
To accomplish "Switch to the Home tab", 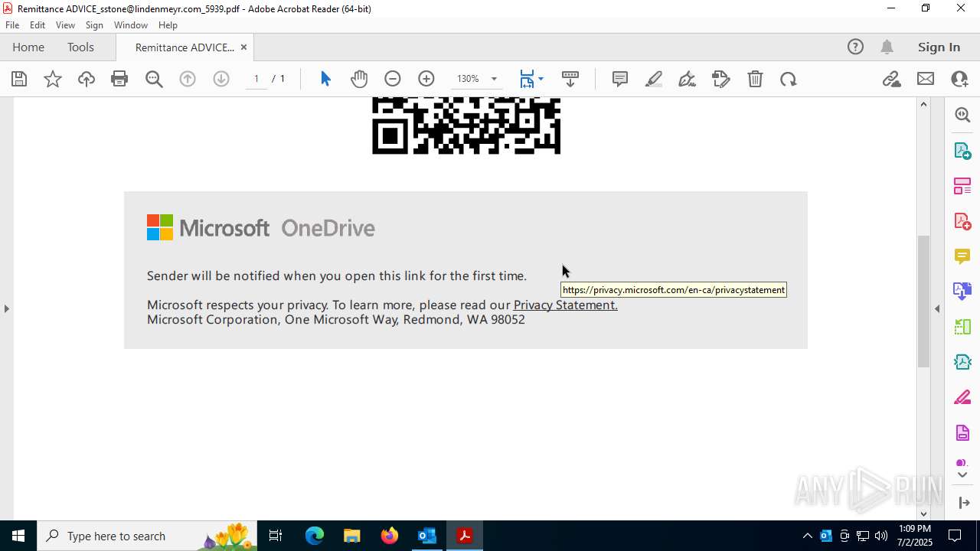I will (x=28, y=47).
